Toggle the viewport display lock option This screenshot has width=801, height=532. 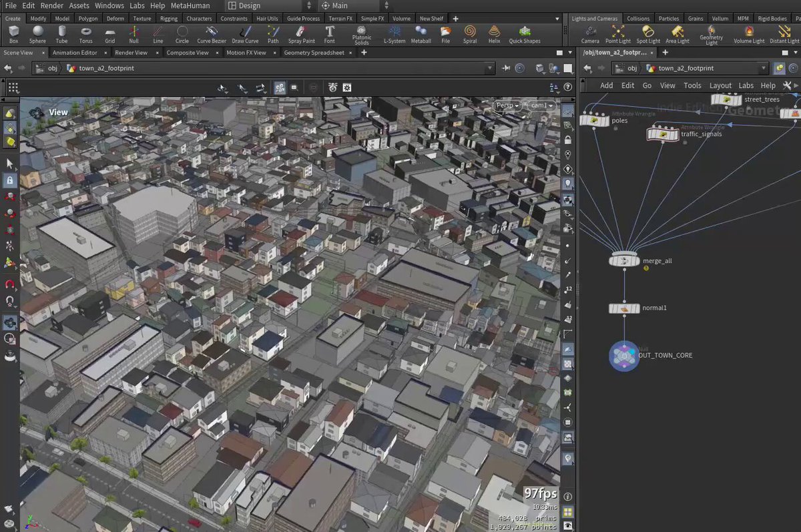coord(568,140)
